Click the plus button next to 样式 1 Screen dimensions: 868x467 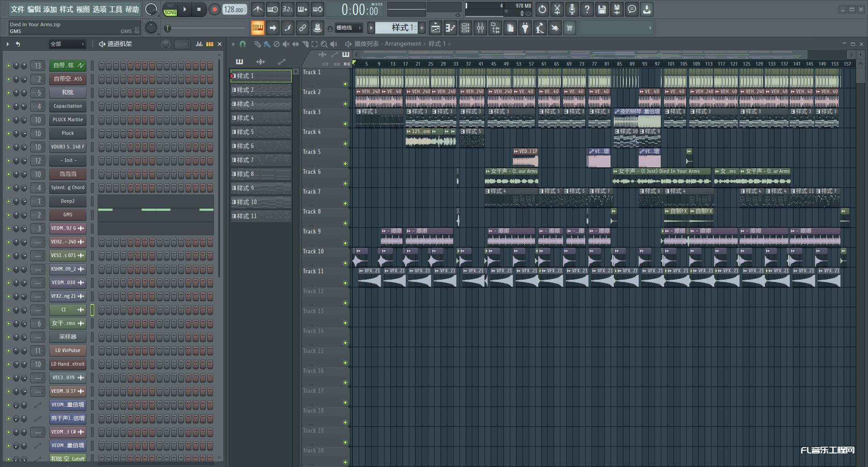click(x=422, y=28)
